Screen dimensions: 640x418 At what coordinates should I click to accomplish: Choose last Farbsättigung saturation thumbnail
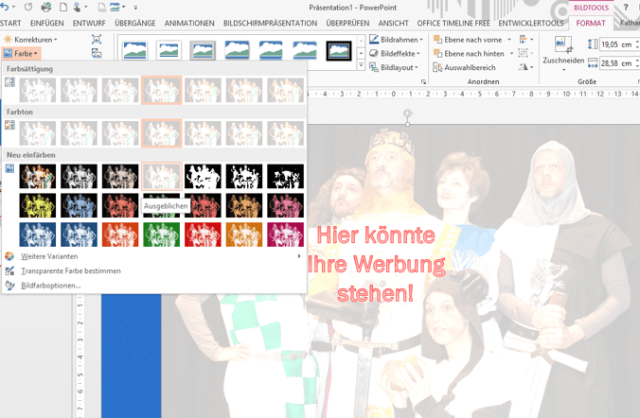tap(285, 90)
